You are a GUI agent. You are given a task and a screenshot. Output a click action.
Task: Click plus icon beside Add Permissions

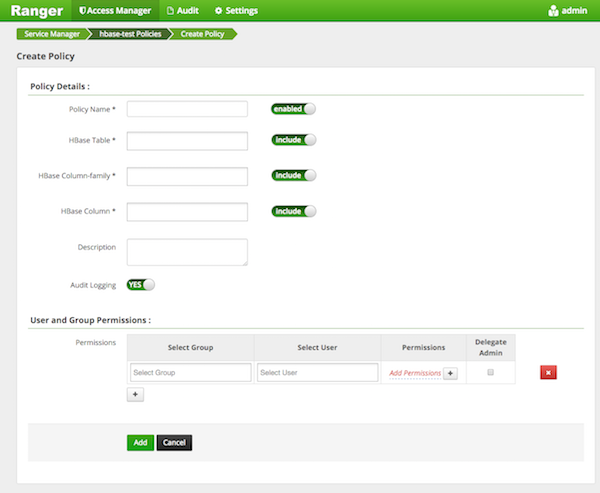coord(450,373)
